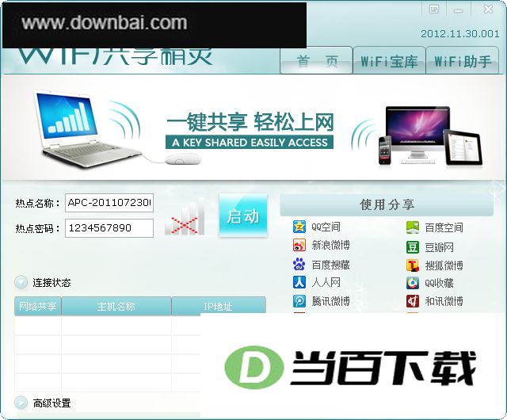Share via the 豆瓣网 text link
This screenshot has height=420, width=507.
tap(439, 247)
